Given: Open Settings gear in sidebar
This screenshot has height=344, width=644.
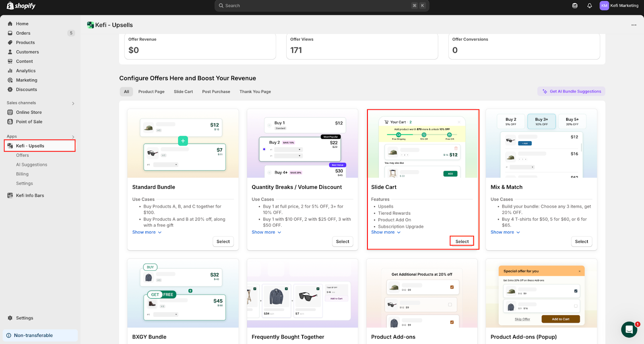Looking at the screenshot, I should tap(25, 318).
